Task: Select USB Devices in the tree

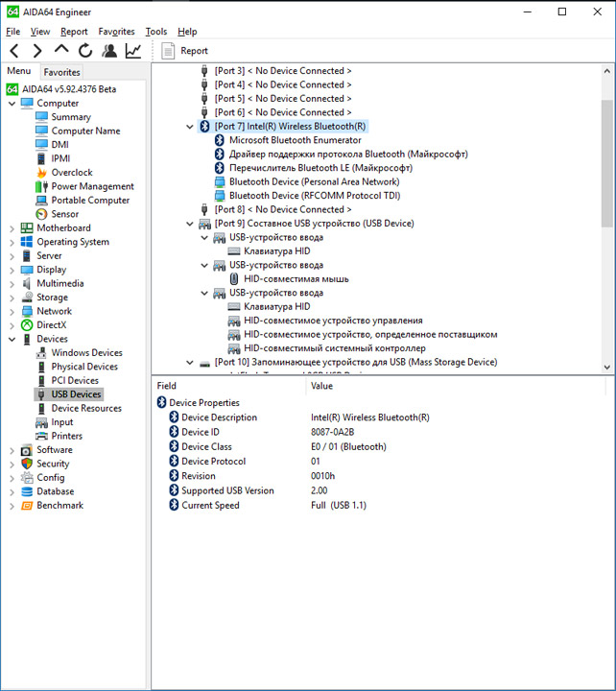Action: tap(76, 394)
